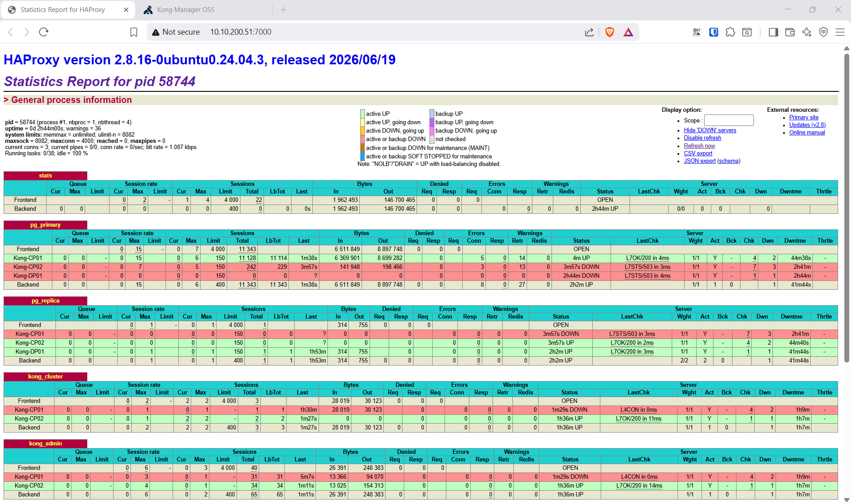Open the Brave Wallet icon
The height and width of the screenshot is (504, 851).
790,32
